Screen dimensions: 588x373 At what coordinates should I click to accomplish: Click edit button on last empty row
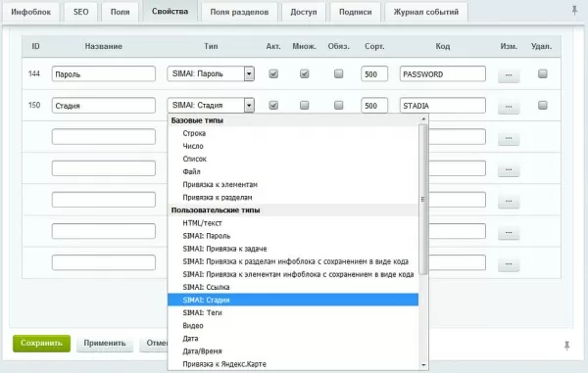click(509, 263)
